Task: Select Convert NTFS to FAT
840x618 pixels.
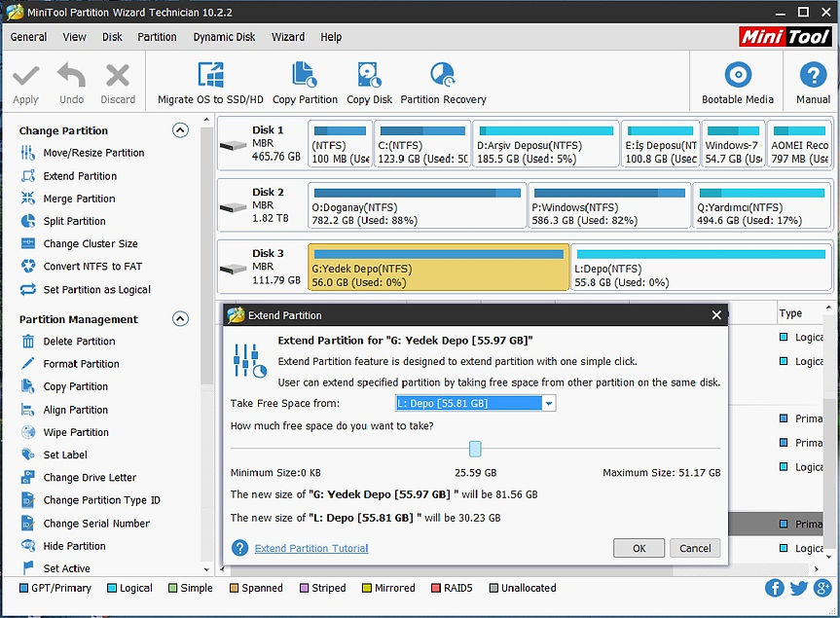Action: pyautogui.click(x=82, y=266)
